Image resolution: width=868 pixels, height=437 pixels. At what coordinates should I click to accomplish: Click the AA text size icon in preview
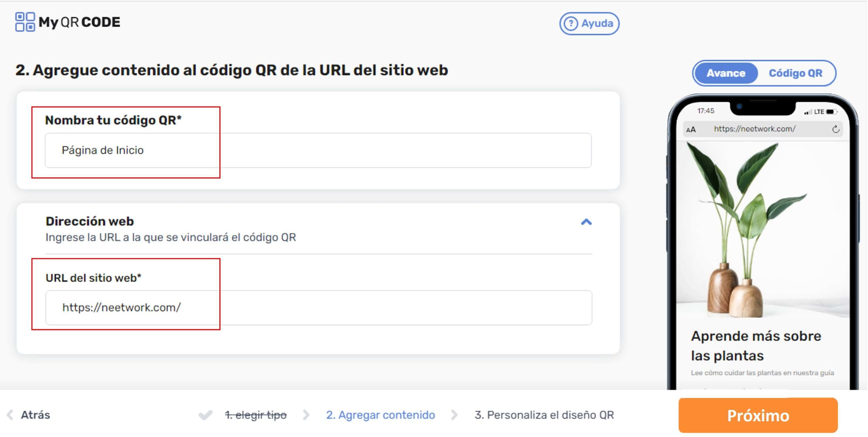pyautogui.click(x=691, y=129)
